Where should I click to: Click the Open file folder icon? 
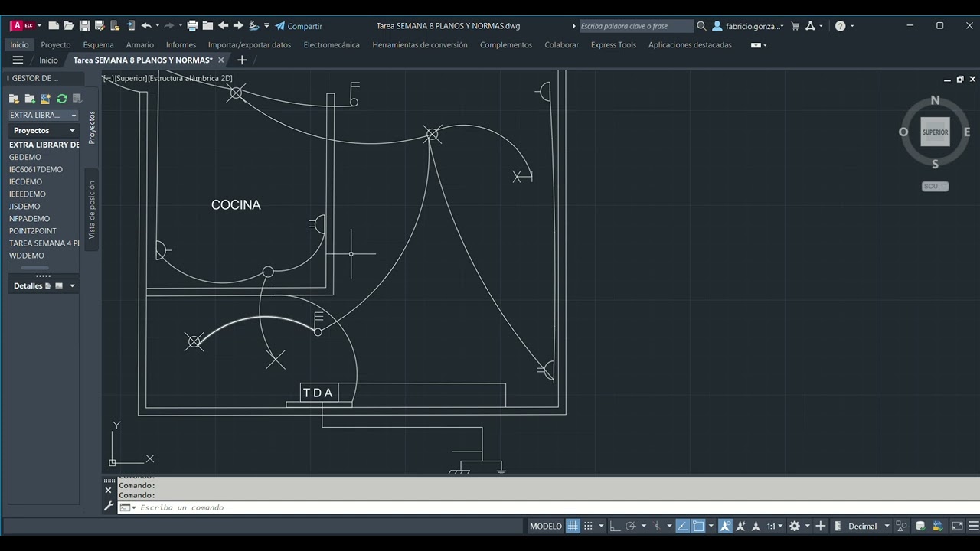(x=69, y=26)
